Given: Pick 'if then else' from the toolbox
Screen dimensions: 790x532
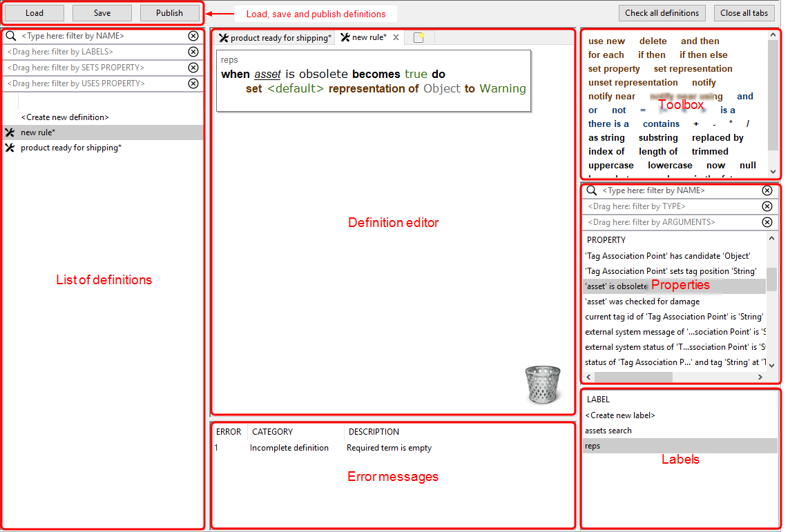Looking at the screenshot, I should coord(704,55).
